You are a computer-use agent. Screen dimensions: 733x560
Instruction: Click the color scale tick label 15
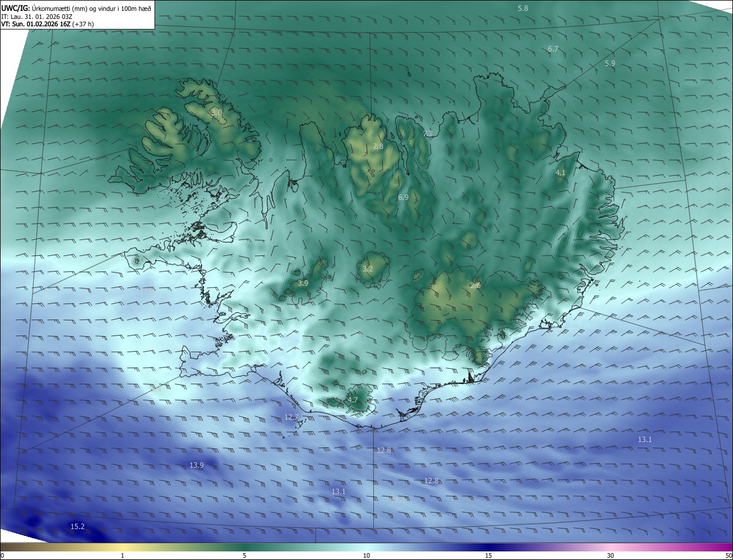pyautogui.click(x=488, y=555)
